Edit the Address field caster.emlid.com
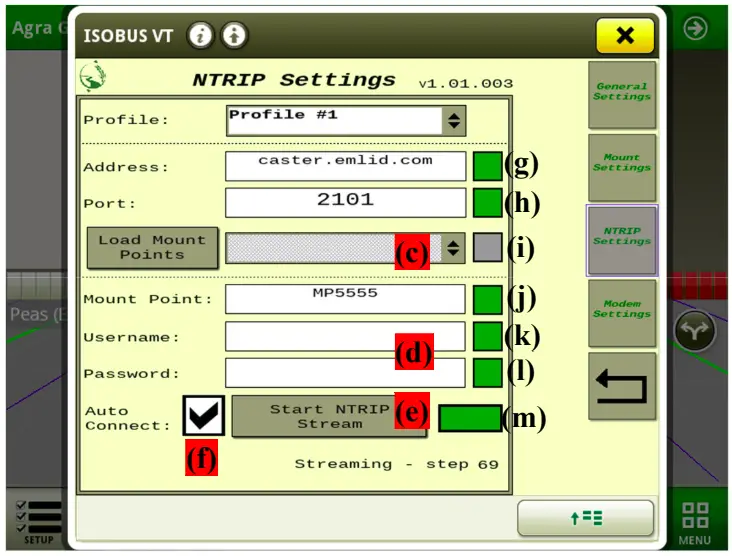The width and height of the screenshot is (732, 556). (x=345, y=166)
